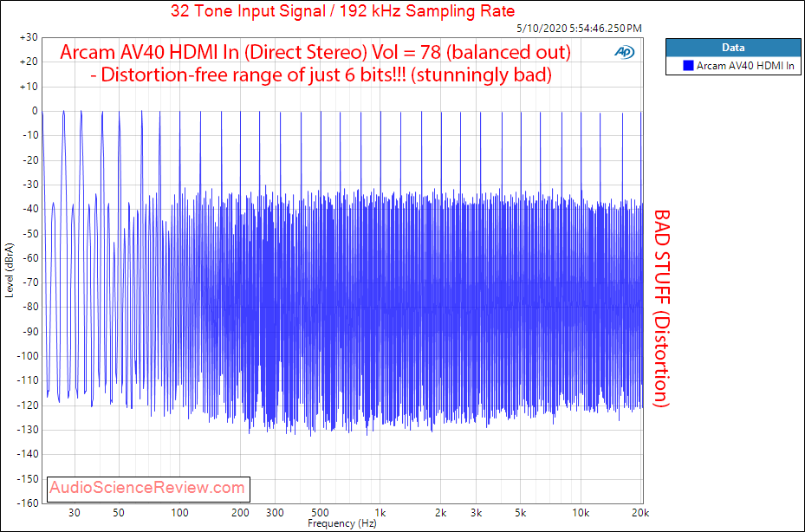Click the "1k" frequency tick label
805x532 pixels.
coord(380,512)
